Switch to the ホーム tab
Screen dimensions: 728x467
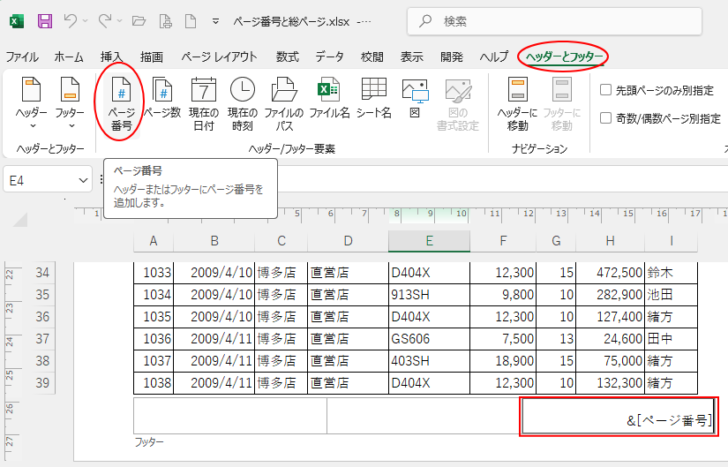pos(69,57)
